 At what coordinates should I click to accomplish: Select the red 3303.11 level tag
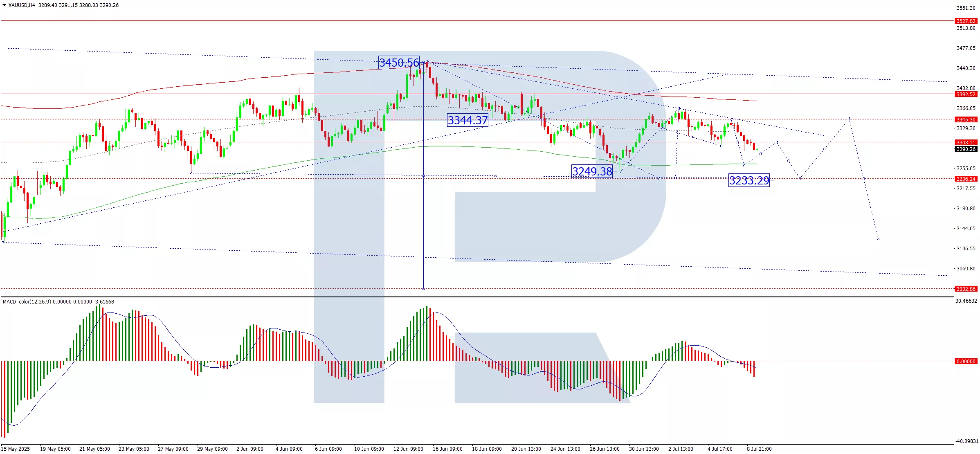click(966, 142)
